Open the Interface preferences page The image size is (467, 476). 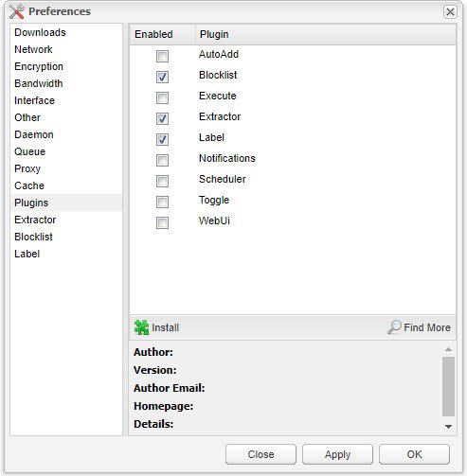(66, 100)
